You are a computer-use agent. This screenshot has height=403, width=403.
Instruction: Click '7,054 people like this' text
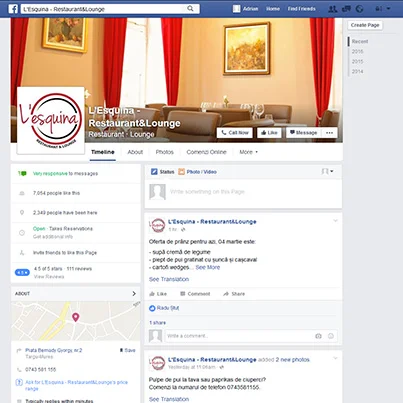pyautogui.click(x=56, y=193)
